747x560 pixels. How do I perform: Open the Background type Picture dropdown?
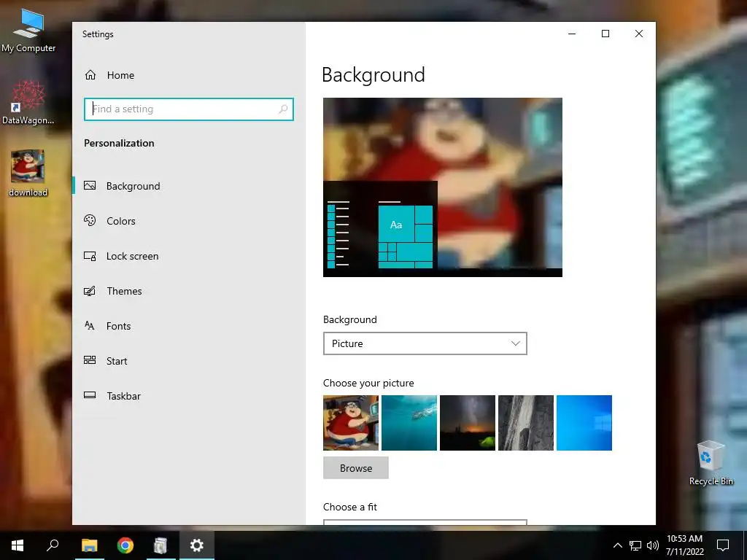(425, 343)
